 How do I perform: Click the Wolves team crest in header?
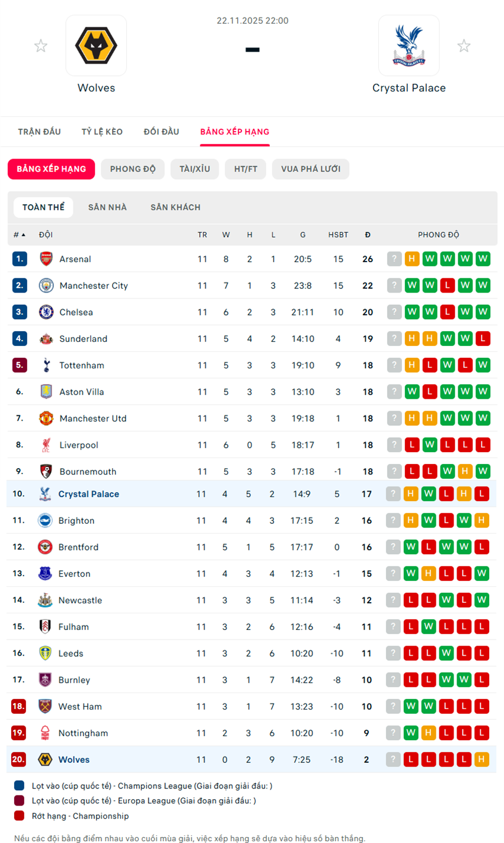[x=96, y=46]
